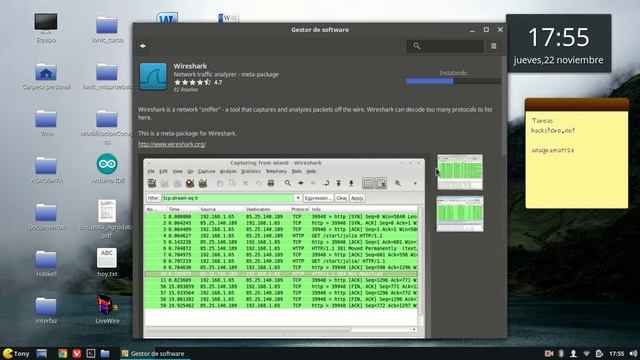Open the Carpeta personal home folder
Screen dimensions: 640x360
(x=46, y=76)
